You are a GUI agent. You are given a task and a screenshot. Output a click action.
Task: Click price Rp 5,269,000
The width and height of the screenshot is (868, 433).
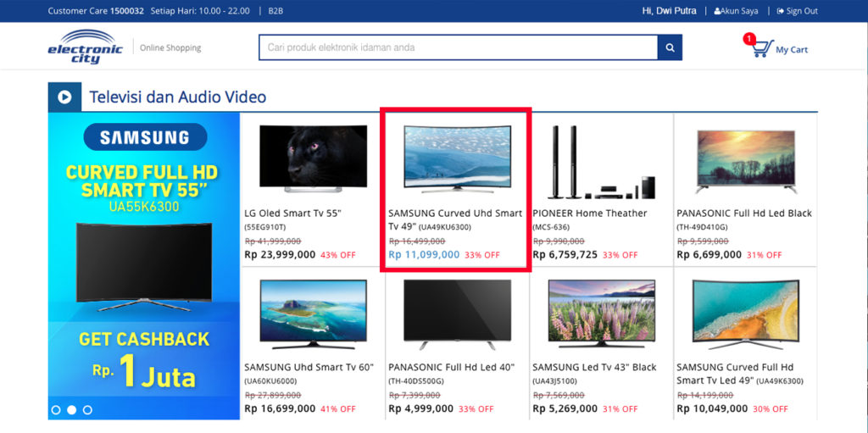pos(565,408)
